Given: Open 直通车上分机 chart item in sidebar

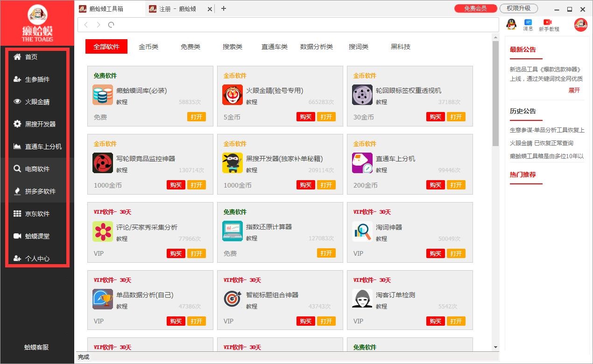Looking at the screenshot, I should (37, 147).
